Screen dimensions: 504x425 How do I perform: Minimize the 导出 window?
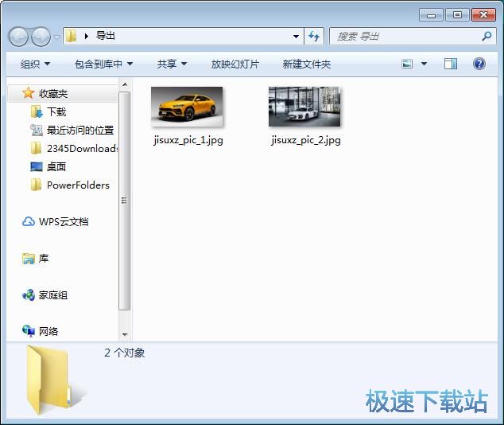click(x=431, y=15)
